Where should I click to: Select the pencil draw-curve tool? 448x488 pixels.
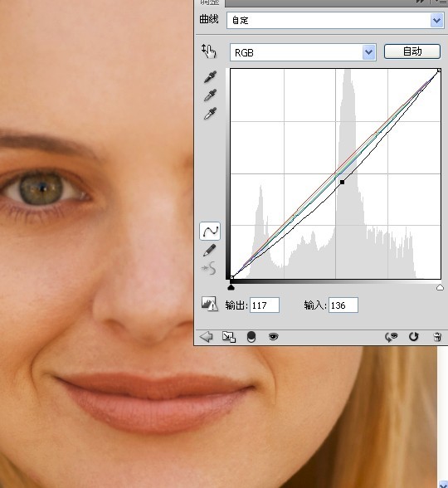click(210, 251)
